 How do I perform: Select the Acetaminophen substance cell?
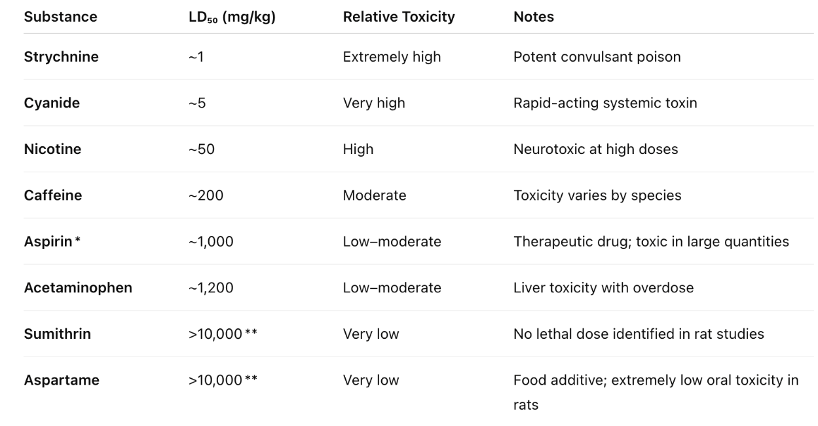coord(78,288)
